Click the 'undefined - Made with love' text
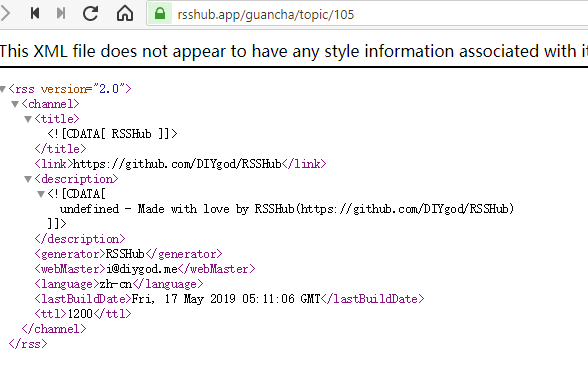 (x=287, y=209)
